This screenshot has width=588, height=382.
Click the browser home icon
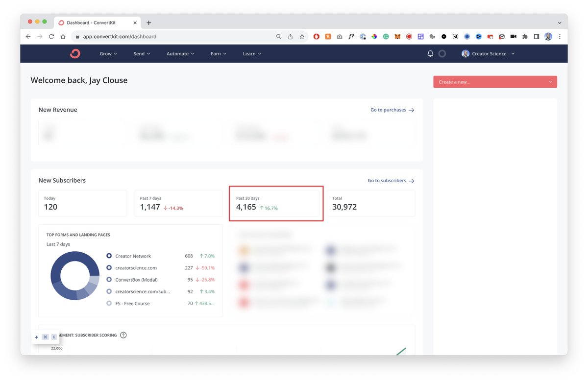click(63, 37)
